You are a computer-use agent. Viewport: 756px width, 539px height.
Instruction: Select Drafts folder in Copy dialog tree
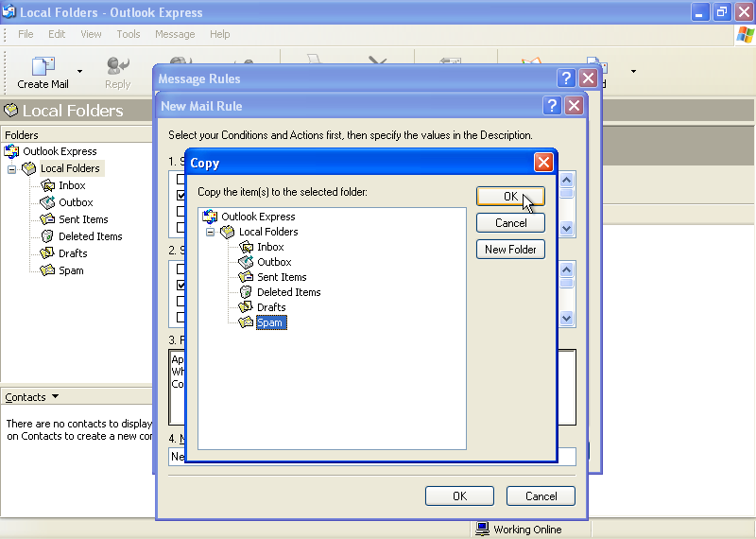pyautogui.click(x=271, y=307)
